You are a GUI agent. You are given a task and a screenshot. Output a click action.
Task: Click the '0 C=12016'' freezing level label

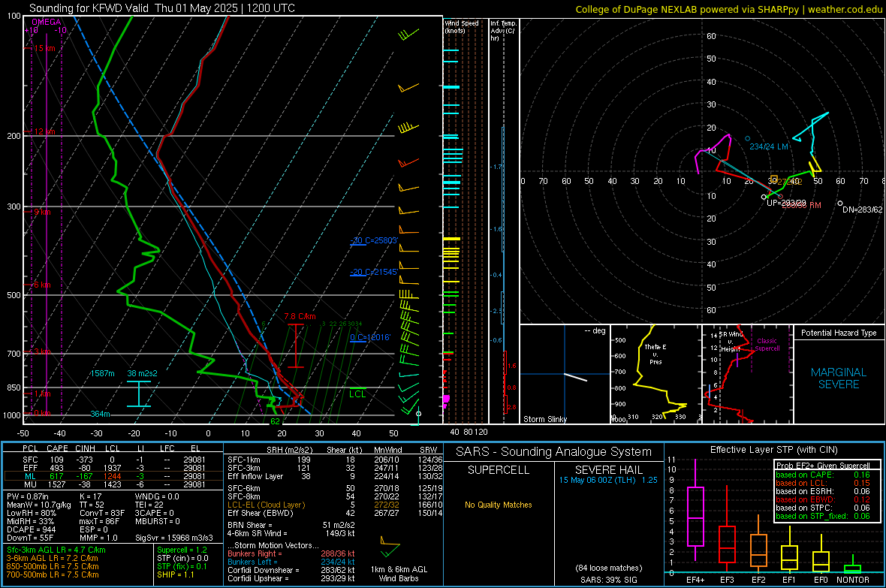370,337
